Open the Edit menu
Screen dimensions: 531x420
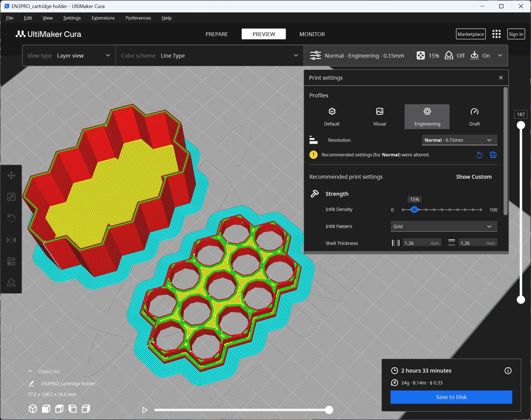pos(28,18)
